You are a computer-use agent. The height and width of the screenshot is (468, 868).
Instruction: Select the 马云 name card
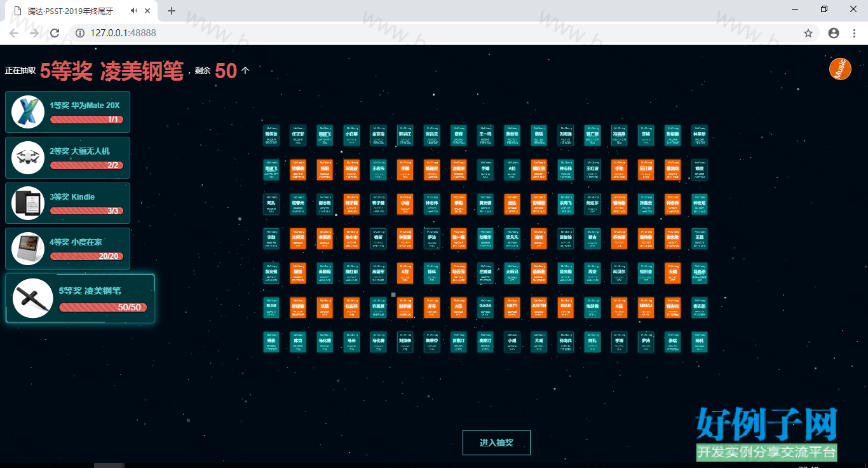(x=352, y=341)
